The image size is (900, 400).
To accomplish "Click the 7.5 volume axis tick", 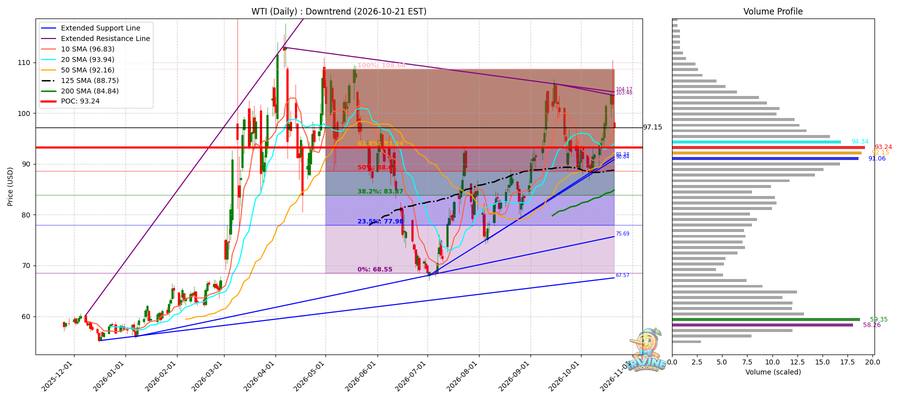I will pos(747,362).
